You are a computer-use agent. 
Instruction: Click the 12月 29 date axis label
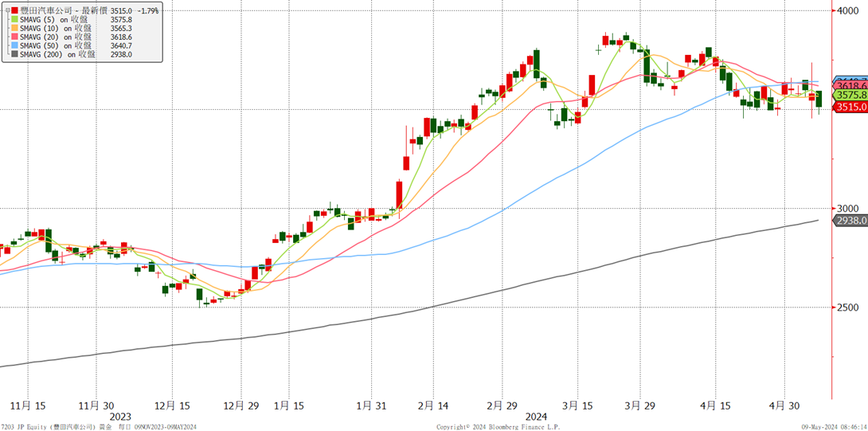(240, 406)
